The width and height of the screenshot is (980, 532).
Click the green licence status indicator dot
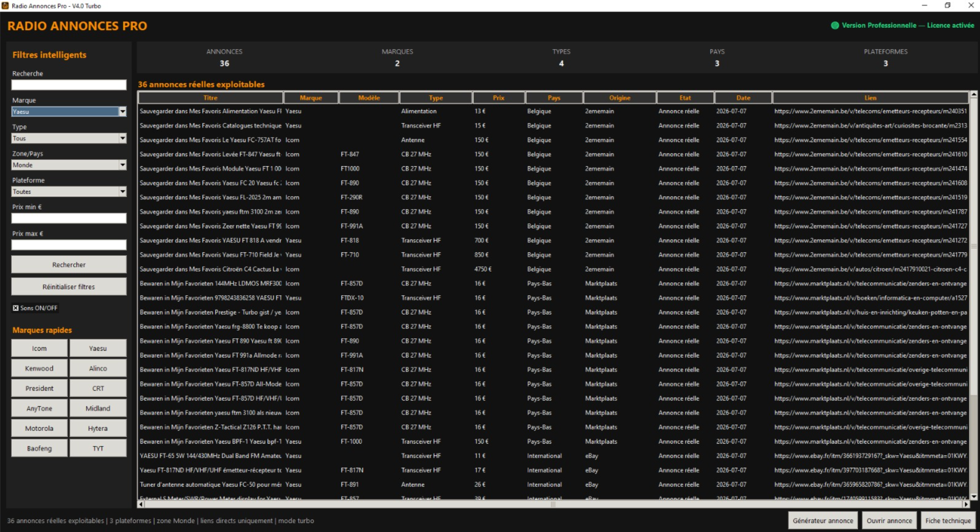coord(835,26)
